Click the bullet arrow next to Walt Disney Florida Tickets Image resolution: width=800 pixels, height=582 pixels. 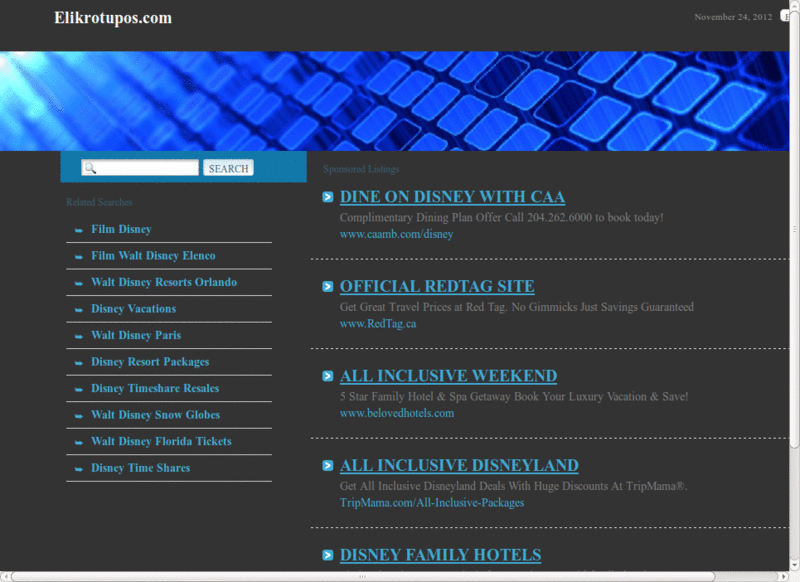pos(79,442)
